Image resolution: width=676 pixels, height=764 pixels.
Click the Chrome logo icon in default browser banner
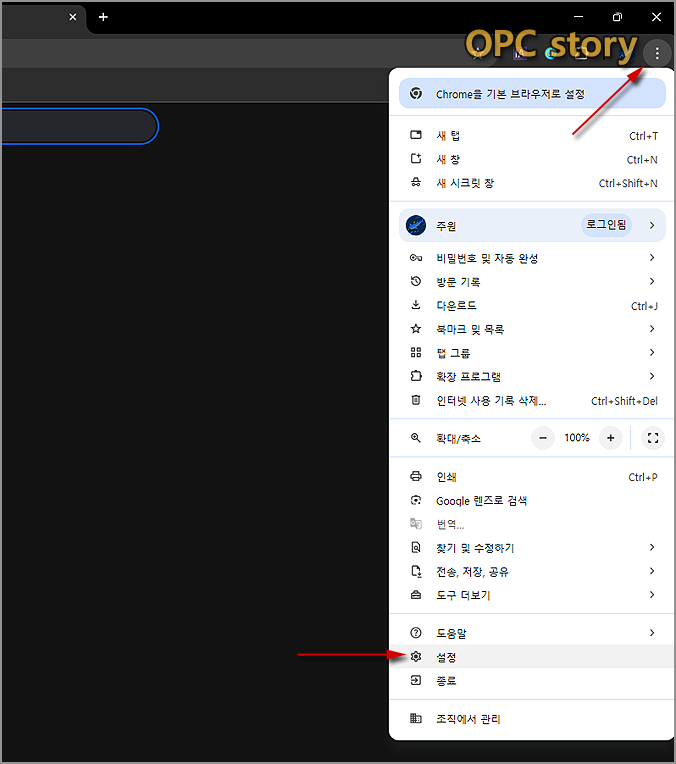pos(416,94)
